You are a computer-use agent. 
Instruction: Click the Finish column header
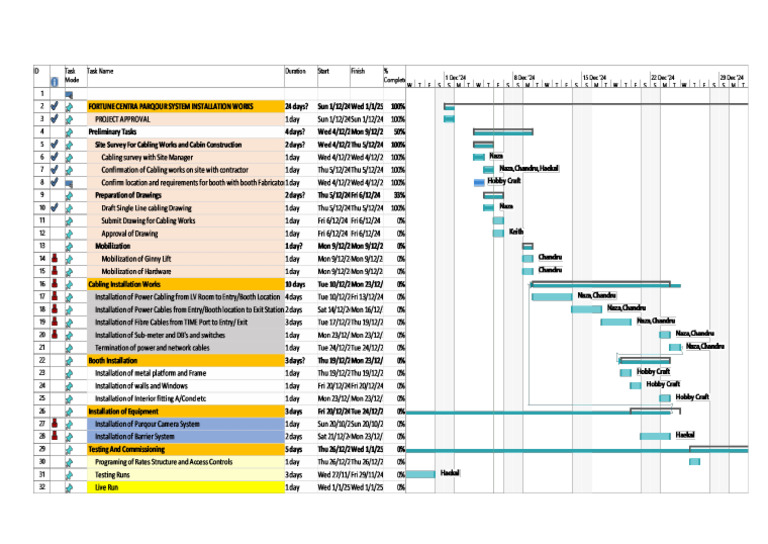pos(366,76)
